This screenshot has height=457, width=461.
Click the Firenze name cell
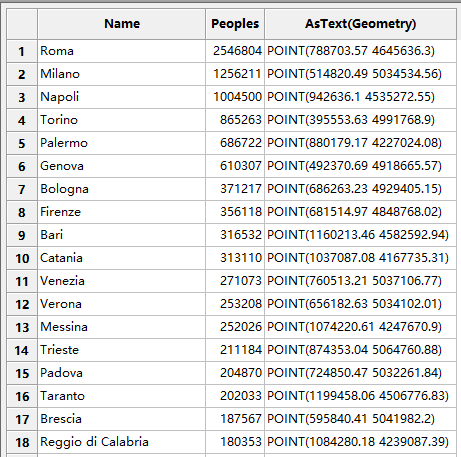tap(122, 212)
